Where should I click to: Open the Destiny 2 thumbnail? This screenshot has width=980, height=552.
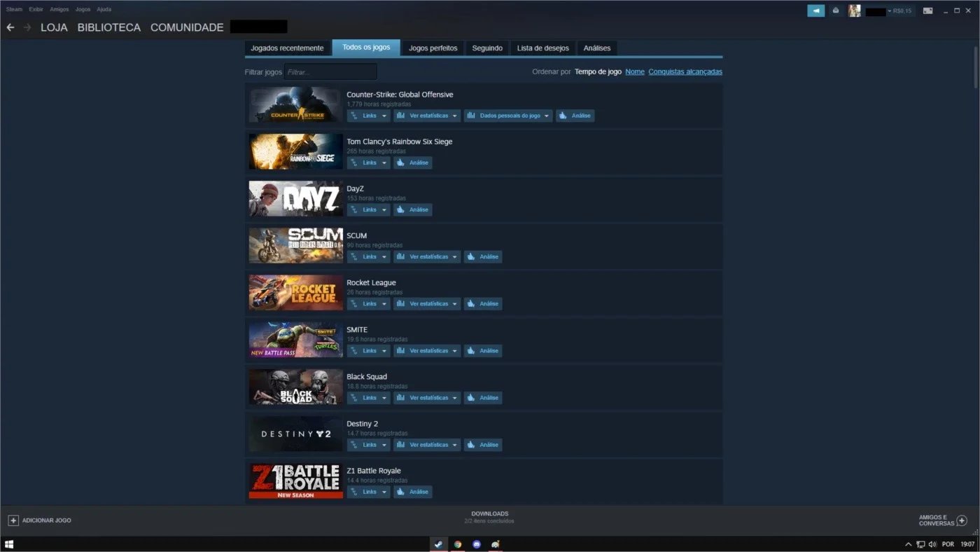[x=296, y=434]
